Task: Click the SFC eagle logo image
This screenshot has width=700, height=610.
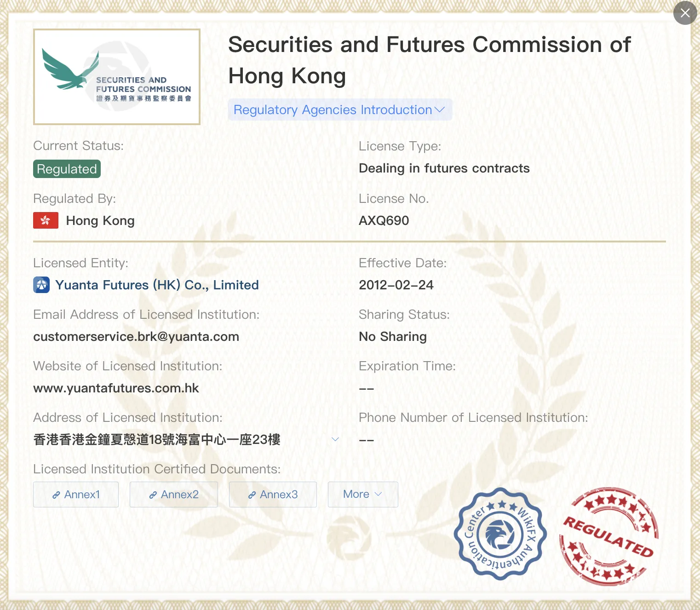Action: tap(117, 77)
